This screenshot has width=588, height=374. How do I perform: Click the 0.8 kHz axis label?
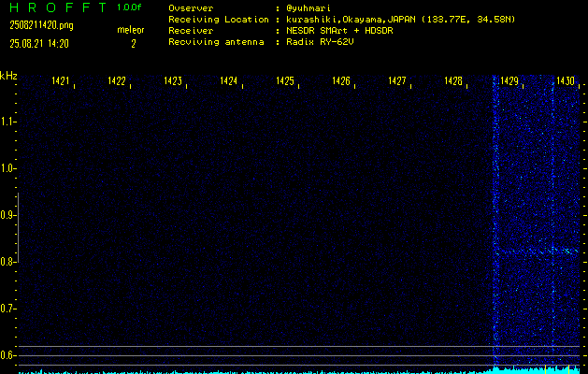point(7,262)
